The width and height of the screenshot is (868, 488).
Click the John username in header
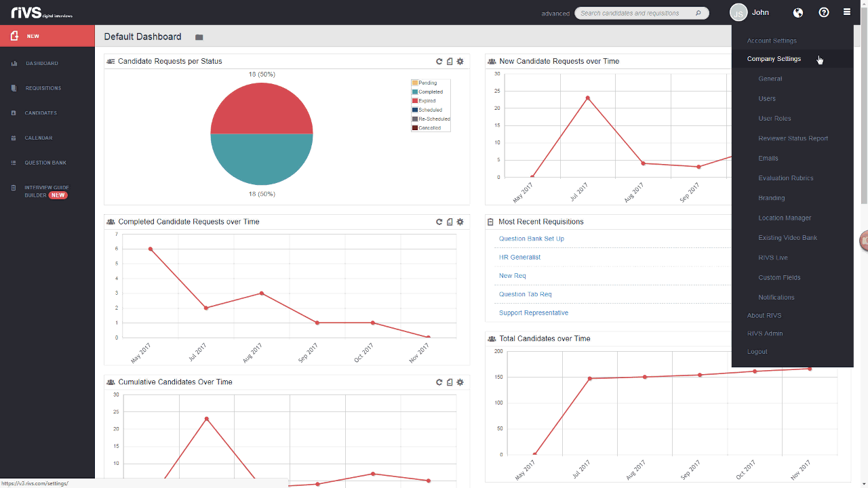pyautogui.click(x=760, y=12)
